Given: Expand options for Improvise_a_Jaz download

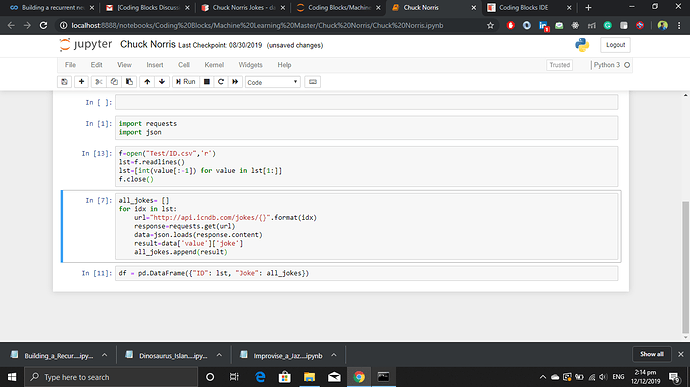Looking at the screenshot, I should [334, 355].
